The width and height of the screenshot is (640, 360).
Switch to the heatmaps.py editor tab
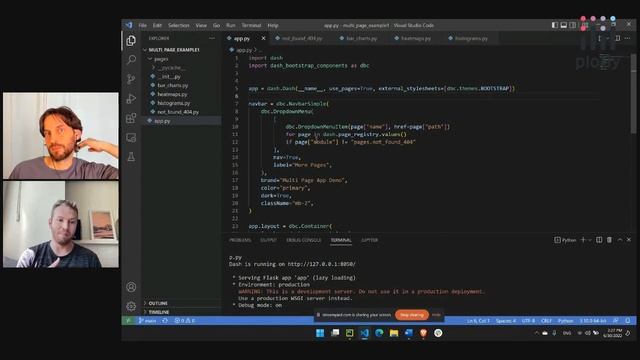click(x=416, y=38)
